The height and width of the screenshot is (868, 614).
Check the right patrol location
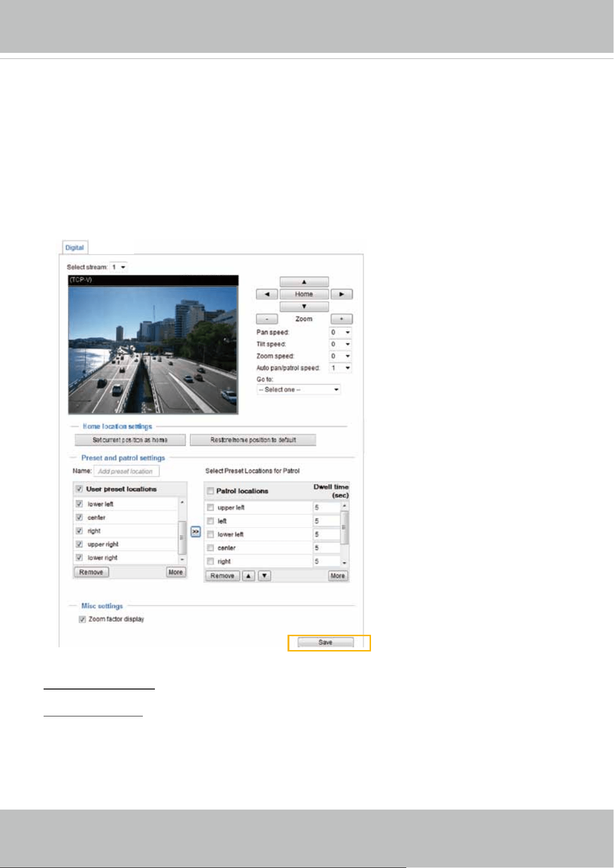211,562
